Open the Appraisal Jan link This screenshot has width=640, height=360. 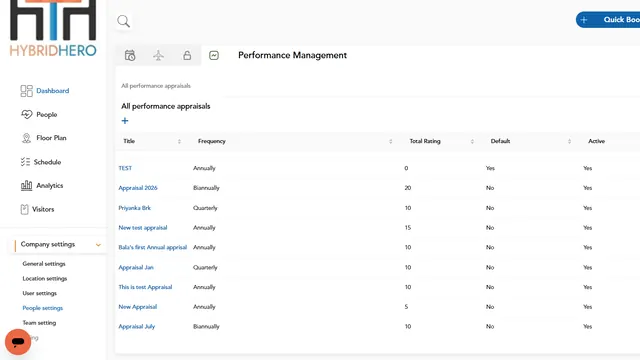[136, 267]
